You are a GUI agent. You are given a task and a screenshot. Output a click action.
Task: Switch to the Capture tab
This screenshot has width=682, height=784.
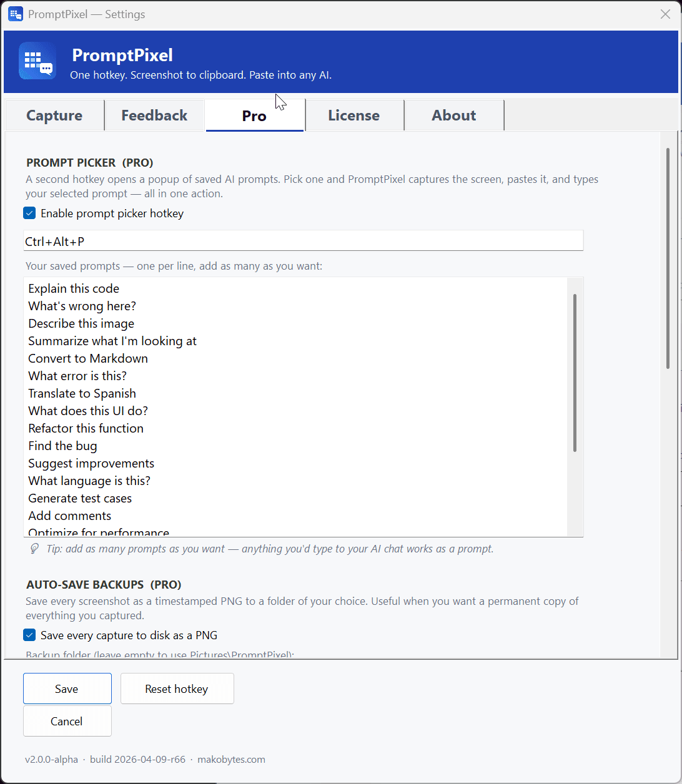click(54, 115)
